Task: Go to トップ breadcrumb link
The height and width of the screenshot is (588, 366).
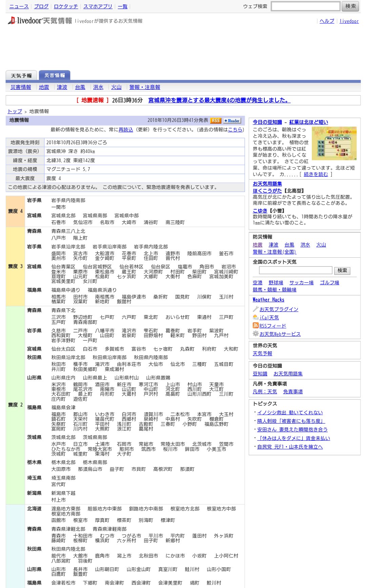Action: coord(15,111)
